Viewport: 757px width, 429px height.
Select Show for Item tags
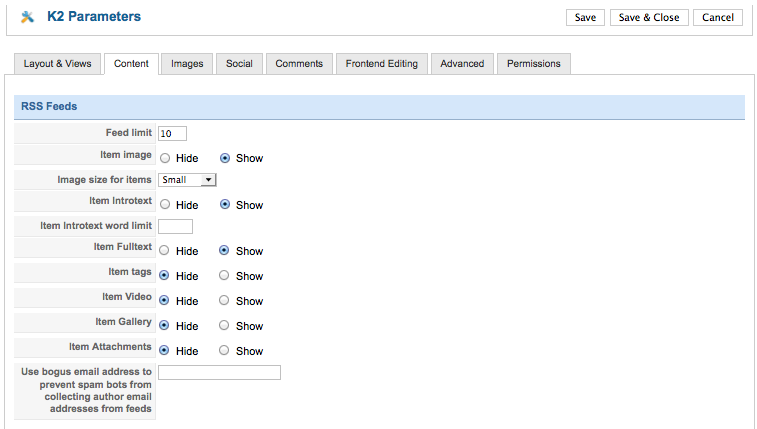click(x=224, y=275)
